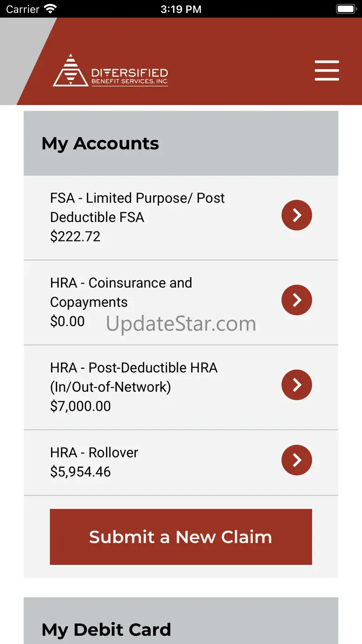Select the HRA - Rollover label
362x644 pixels.
click(94, 453)
